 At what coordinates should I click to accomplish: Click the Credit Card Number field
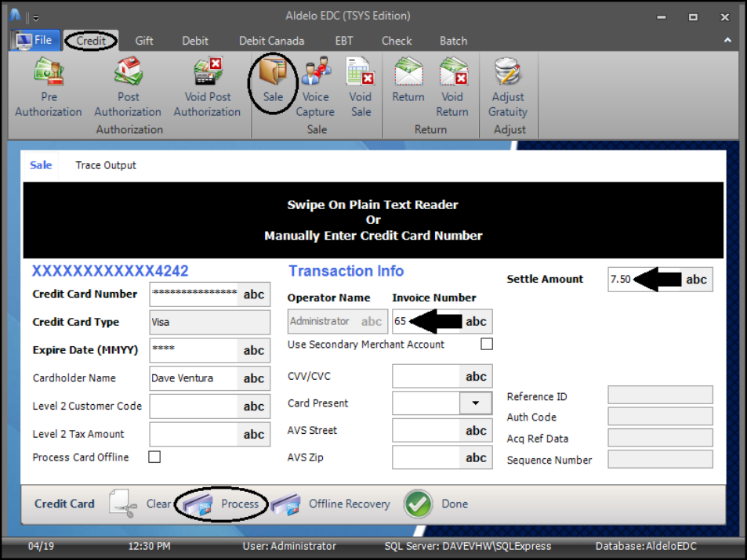(x=194, y=294)
